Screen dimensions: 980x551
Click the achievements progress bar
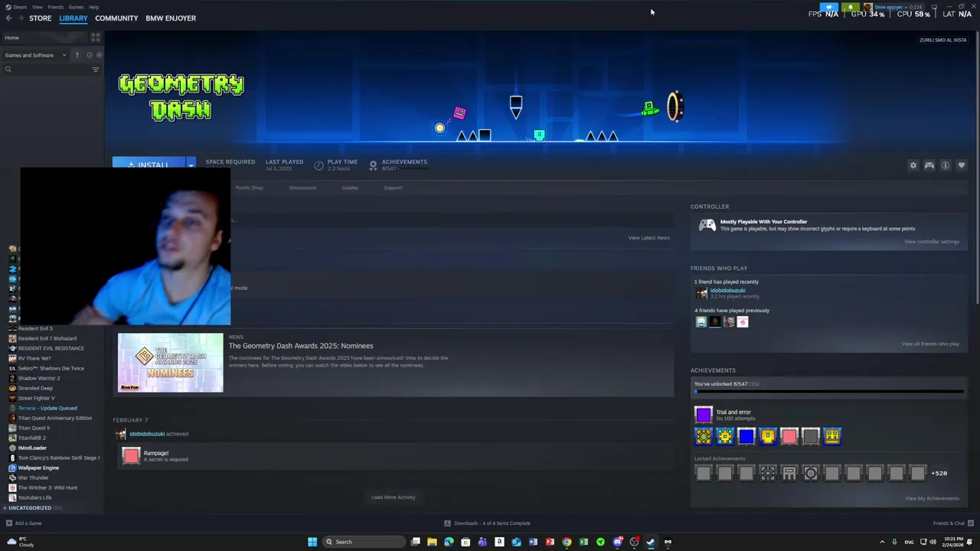[x=828, y=392]
